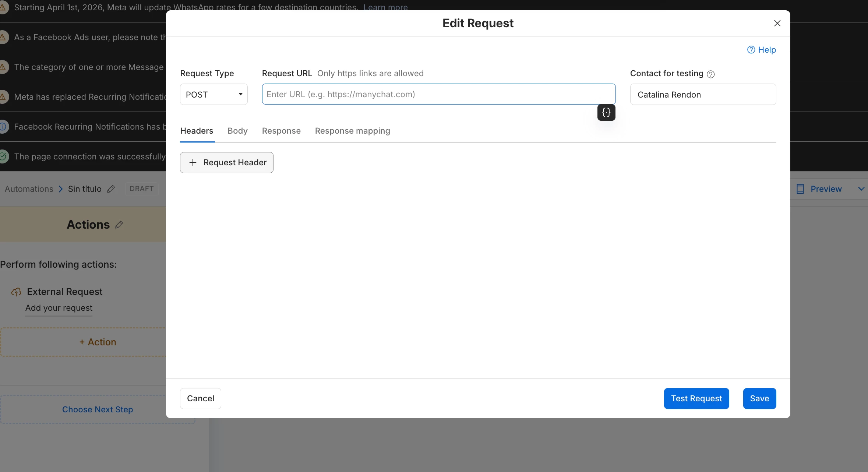Open the Request Type POST dropdown
868x472 pixels.
214,94
